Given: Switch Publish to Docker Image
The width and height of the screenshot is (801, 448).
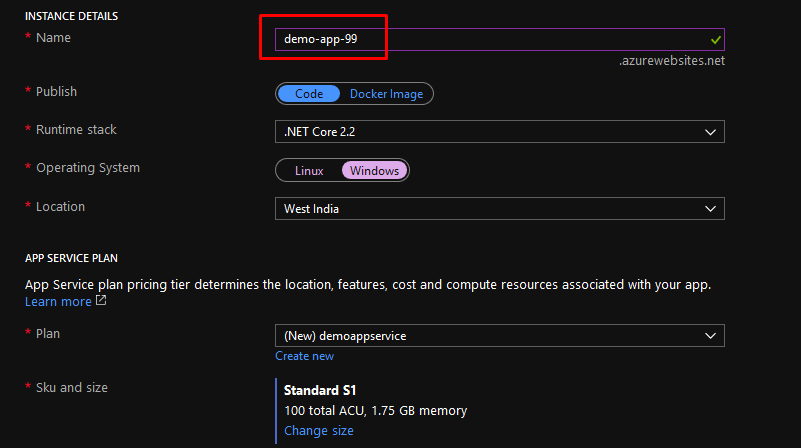Looking at the screenshot, I should tap(386, 94).
